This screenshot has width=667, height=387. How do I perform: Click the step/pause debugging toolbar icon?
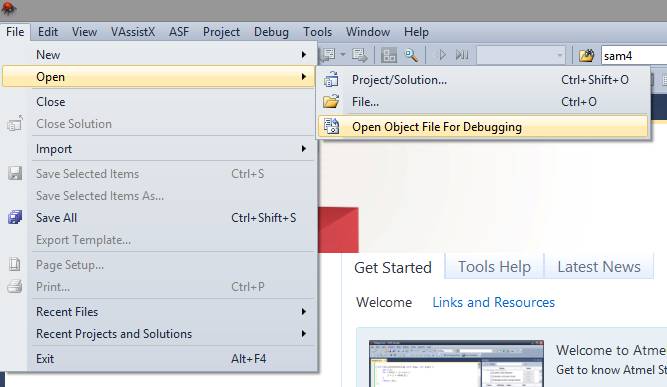tap(462, 55)
